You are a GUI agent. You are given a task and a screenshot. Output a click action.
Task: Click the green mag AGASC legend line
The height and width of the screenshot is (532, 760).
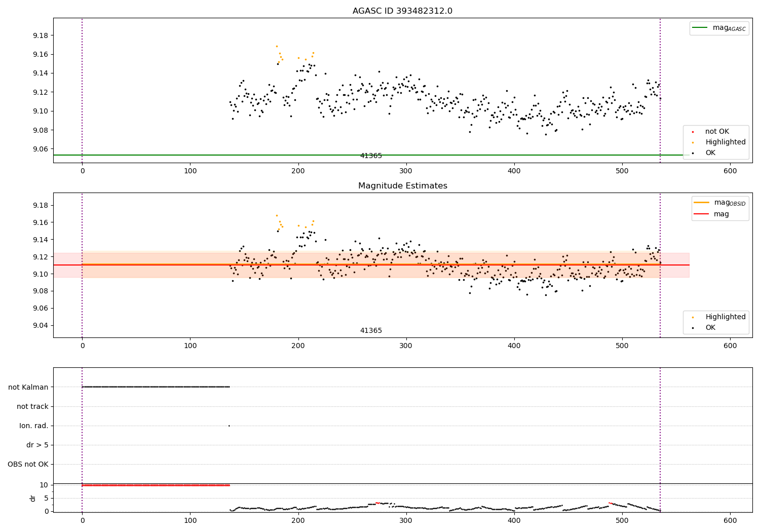(x=700, y=28)
